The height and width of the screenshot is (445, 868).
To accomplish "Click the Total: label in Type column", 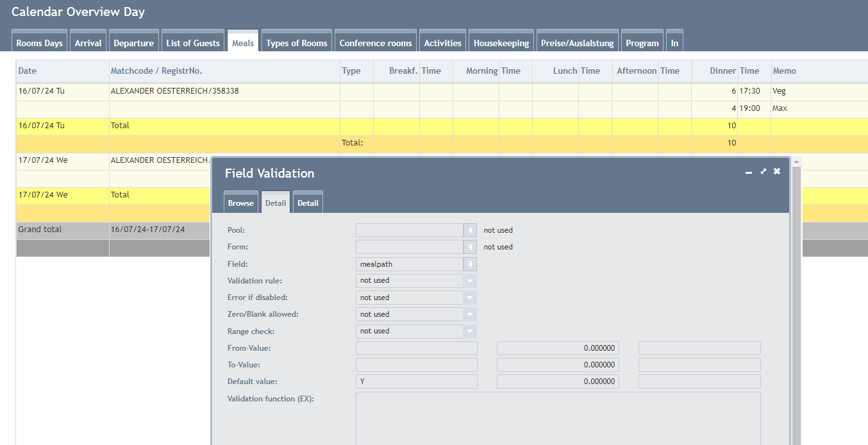I will [353, 143].
